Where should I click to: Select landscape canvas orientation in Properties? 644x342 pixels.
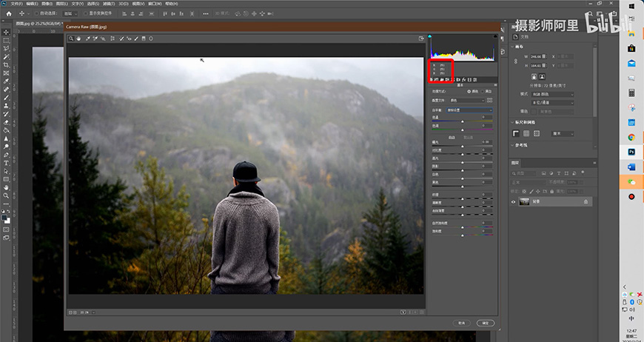542,76
